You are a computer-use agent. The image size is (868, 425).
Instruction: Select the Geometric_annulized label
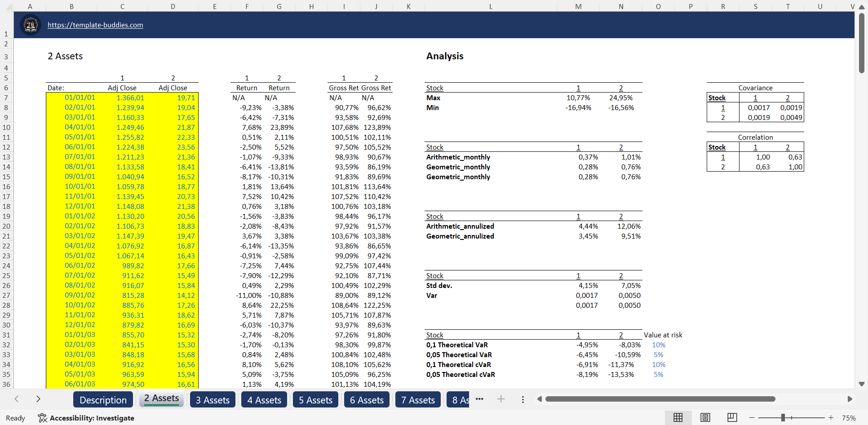460,236
